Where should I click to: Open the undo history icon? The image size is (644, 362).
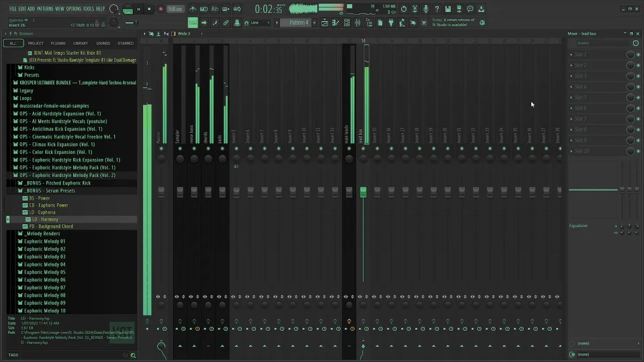404,9
